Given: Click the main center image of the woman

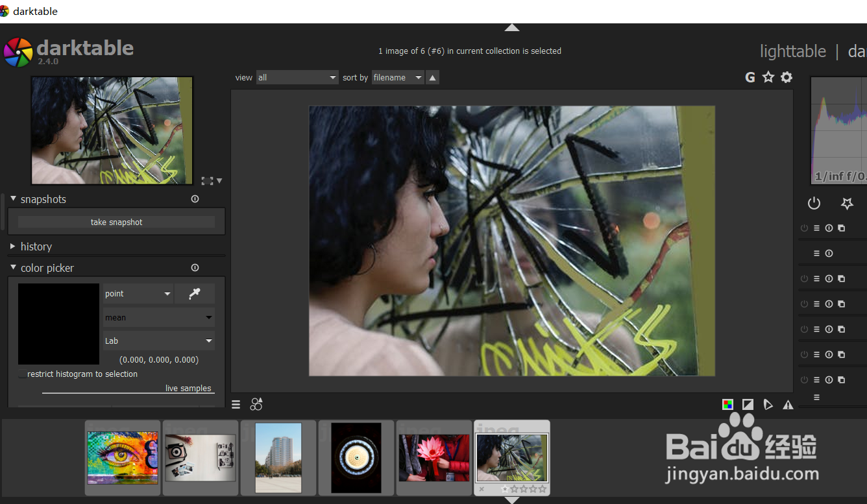Looking at the screenshot, I should coord(512,241).
